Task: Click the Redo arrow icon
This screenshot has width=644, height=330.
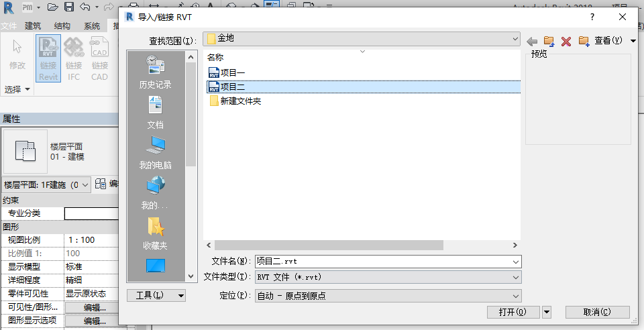Action: click(x=109, y=7)
